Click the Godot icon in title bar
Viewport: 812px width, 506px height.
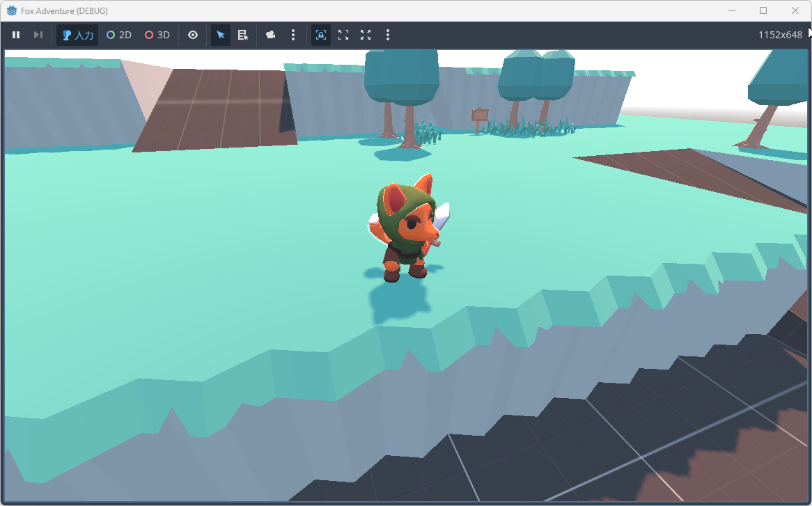(12, 11)
